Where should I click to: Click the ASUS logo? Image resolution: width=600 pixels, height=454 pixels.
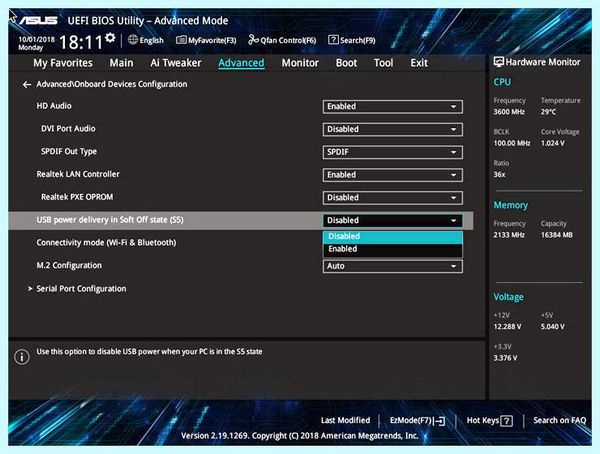[38, 20]
